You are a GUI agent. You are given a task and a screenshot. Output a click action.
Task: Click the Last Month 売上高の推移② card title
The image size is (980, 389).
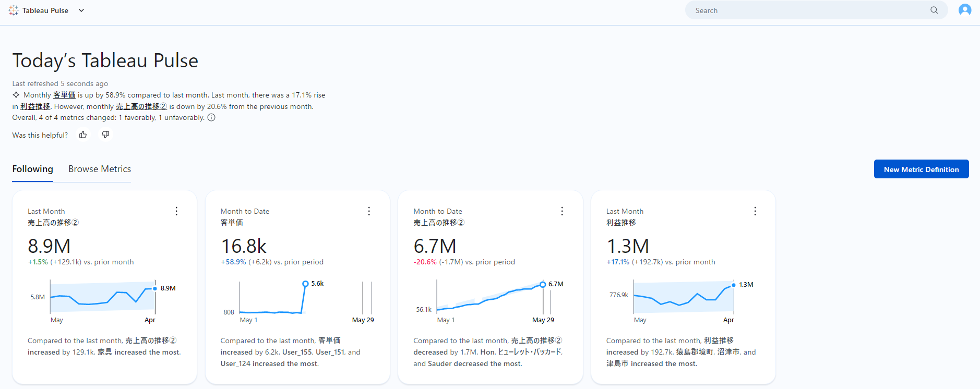[53, 223]
